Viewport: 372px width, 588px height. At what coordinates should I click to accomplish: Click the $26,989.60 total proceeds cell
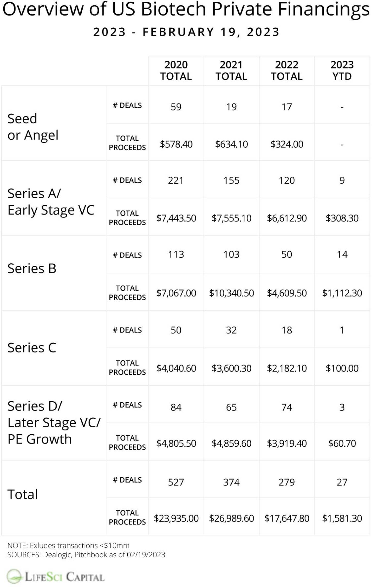pos(231,518)
